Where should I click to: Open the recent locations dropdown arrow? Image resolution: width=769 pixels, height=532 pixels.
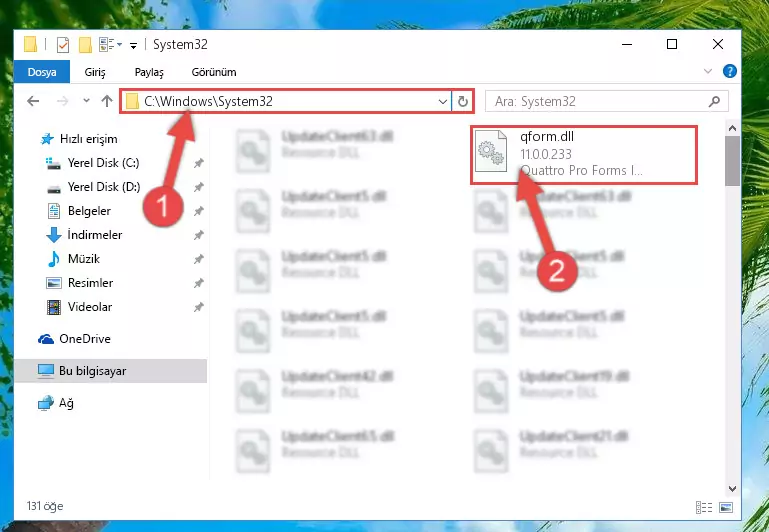86,101
